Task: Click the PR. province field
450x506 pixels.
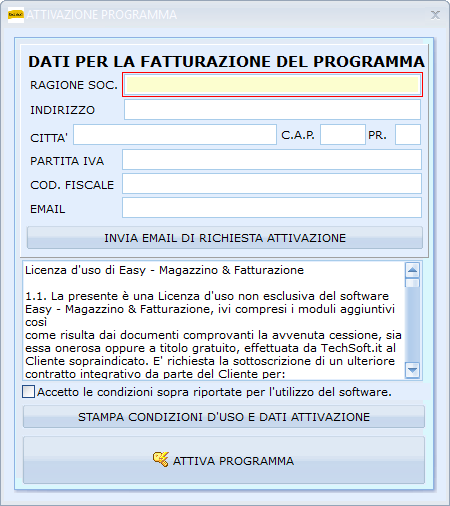Action: tap(408, 135)
